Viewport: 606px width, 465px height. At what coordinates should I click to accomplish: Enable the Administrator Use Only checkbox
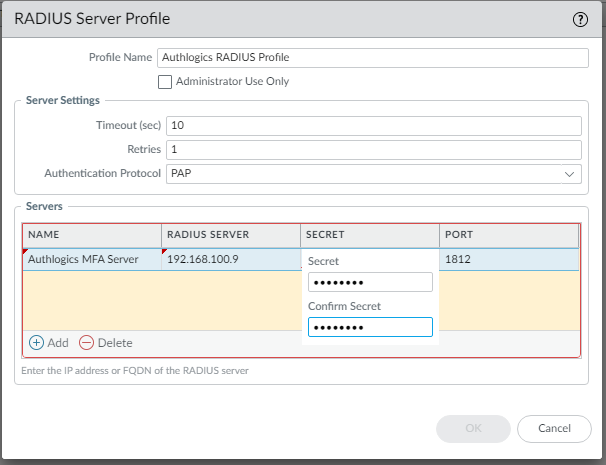(165, 82)
